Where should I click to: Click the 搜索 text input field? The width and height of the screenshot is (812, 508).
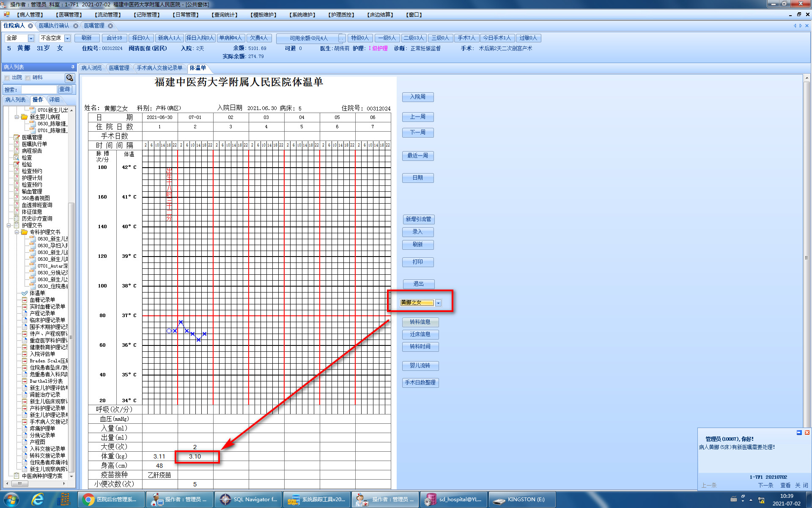pyautogui.click(x=39, y=89)
